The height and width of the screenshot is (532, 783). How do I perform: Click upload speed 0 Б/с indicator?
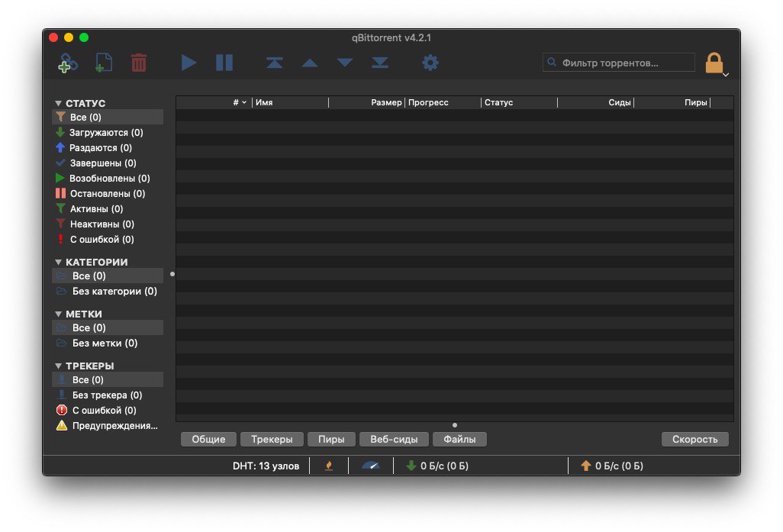click(612, 466)
